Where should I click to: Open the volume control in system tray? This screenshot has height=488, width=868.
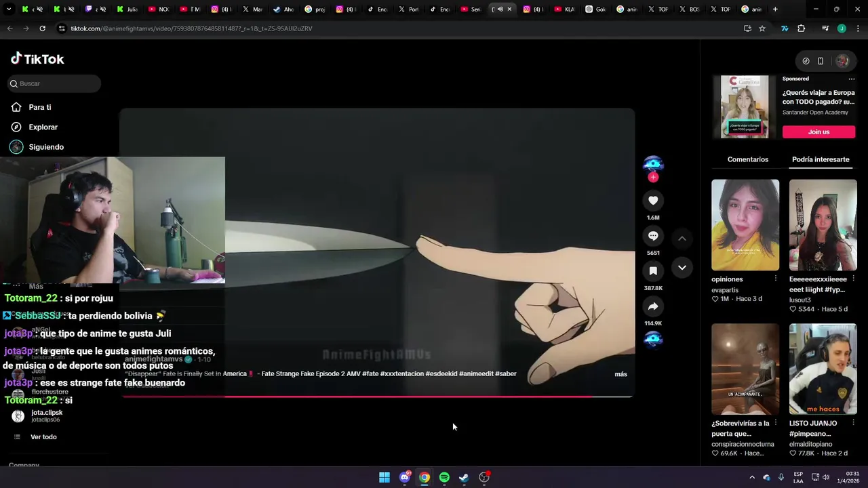pos(826,477)
